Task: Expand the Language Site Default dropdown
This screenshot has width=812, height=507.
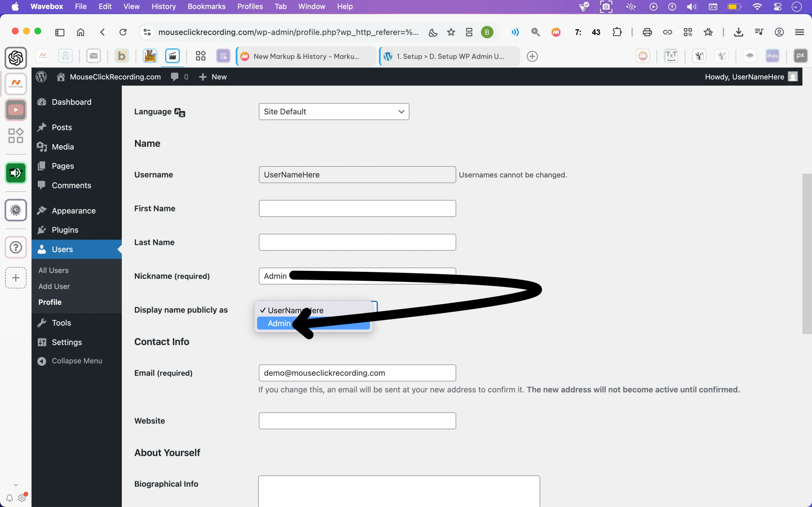Action: tap(334, 112)
